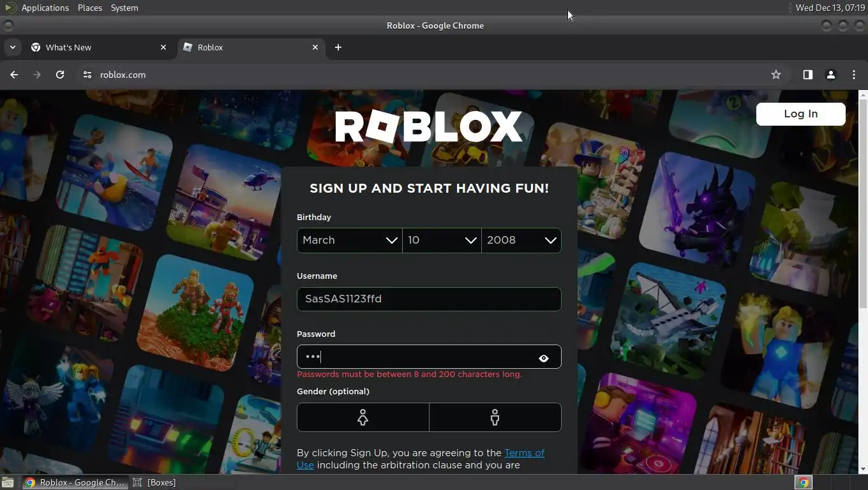Click the Password input field
This screenshot has height=490, width=868.
pos(429,357)
